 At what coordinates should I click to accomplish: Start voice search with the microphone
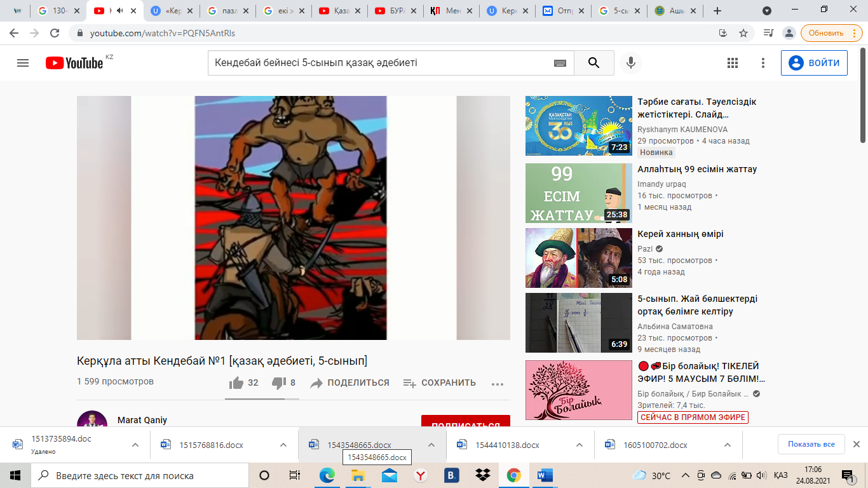(x=631, y=63)
